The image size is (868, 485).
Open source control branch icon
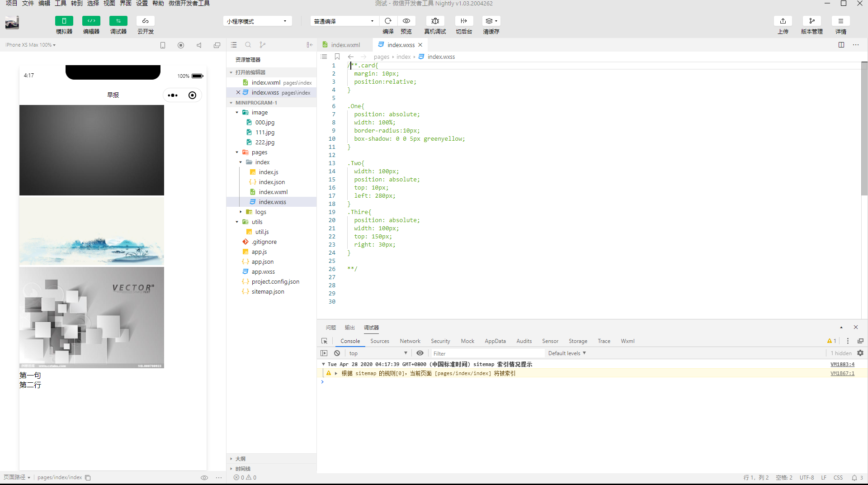(263, 45)
